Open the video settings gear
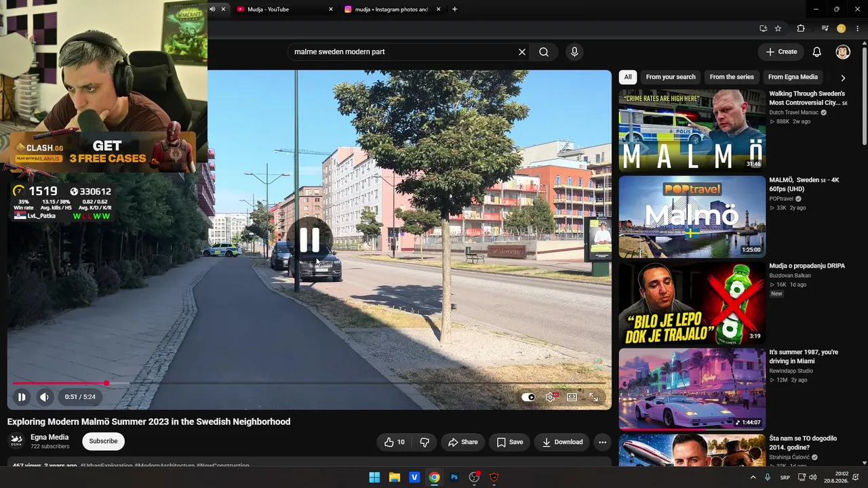Viewport: 868px width, 488px height. tap(550, 397)
